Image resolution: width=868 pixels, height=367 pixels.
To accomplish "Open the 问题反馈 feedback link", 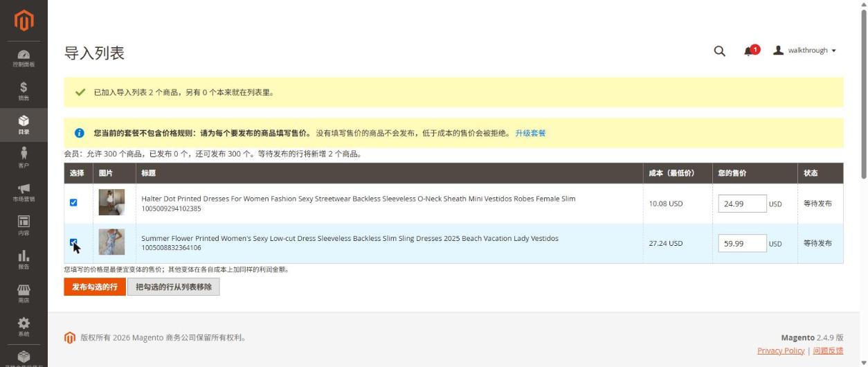I will pos(828,350).
